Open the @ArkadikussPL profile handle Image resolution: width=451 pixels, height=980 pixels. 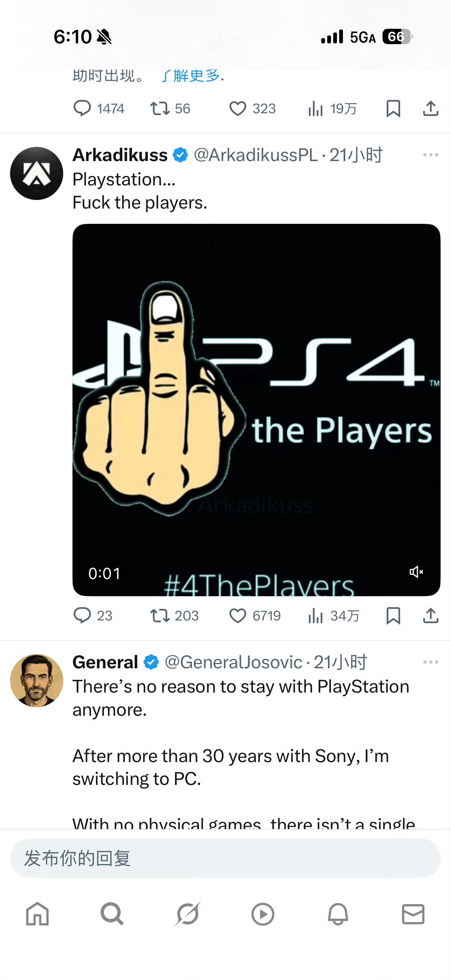tap(255, 155)
